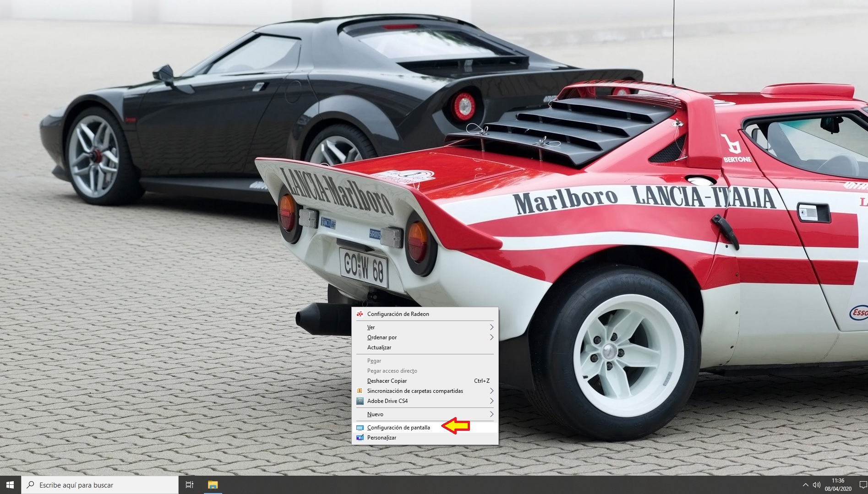Open Sincronización de carpetas compartidas
868x494 pixels.
click(425, 391)
